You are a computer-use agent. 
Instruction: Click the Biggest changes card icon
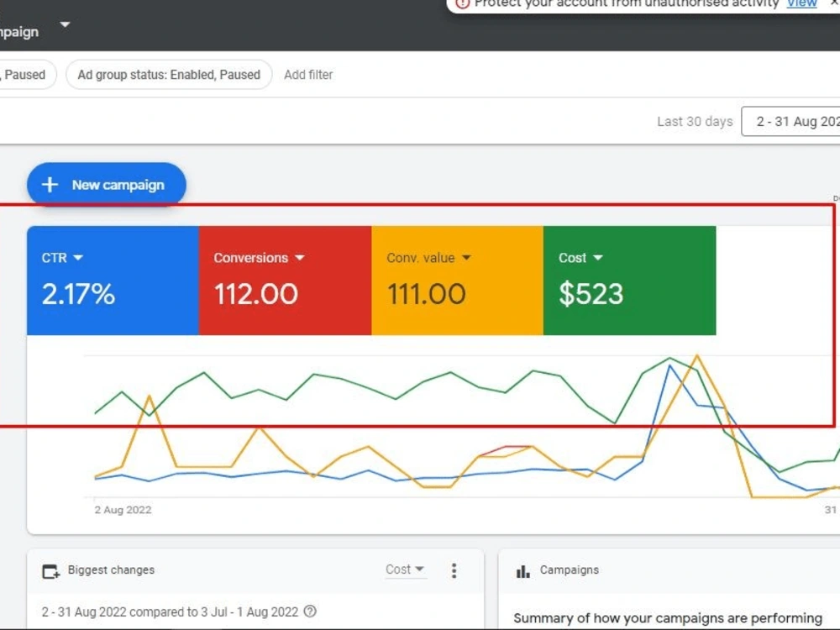coord(51,571)
